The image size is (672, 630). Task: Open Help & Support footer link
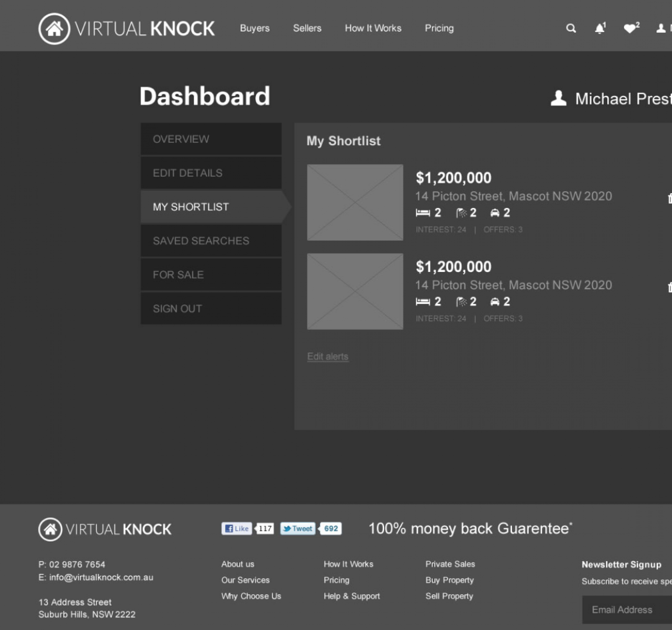pyautogui.click(x=351, y=596)
